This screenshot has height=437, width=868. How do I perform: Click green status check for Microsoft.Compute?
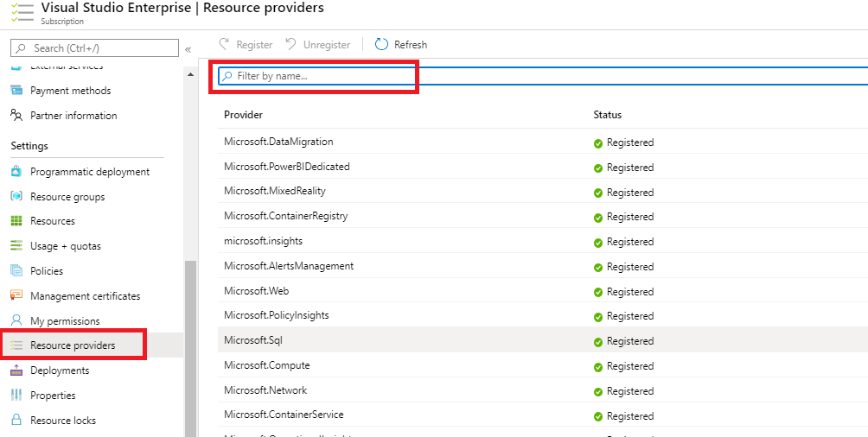[598, 367]
